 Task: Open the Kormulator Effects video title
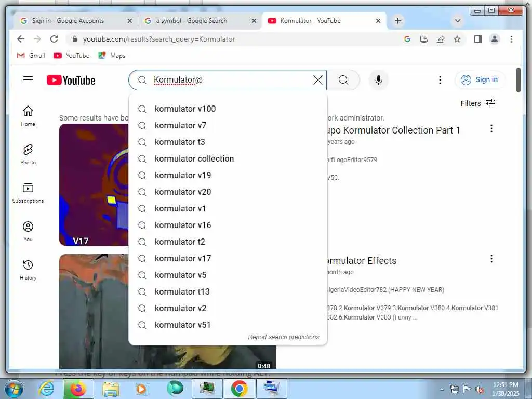(362, 261)
